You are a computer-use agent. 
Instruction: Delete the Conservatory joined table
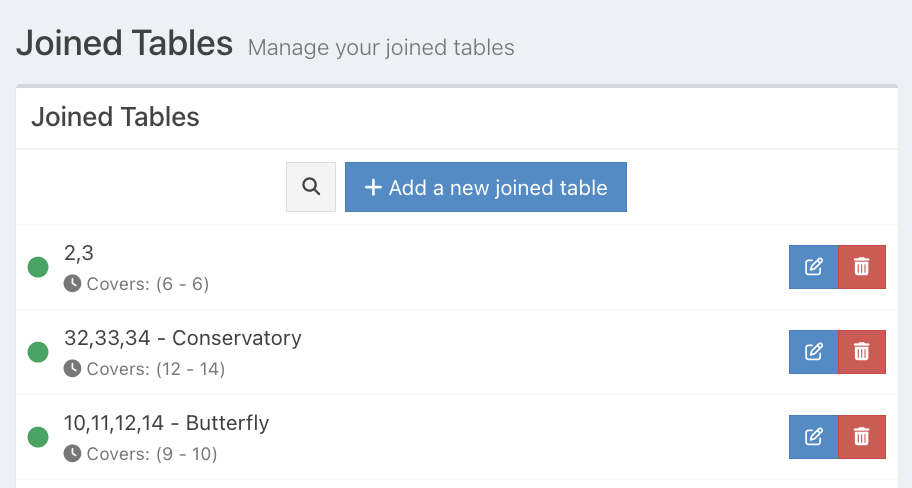coord(861,352)
